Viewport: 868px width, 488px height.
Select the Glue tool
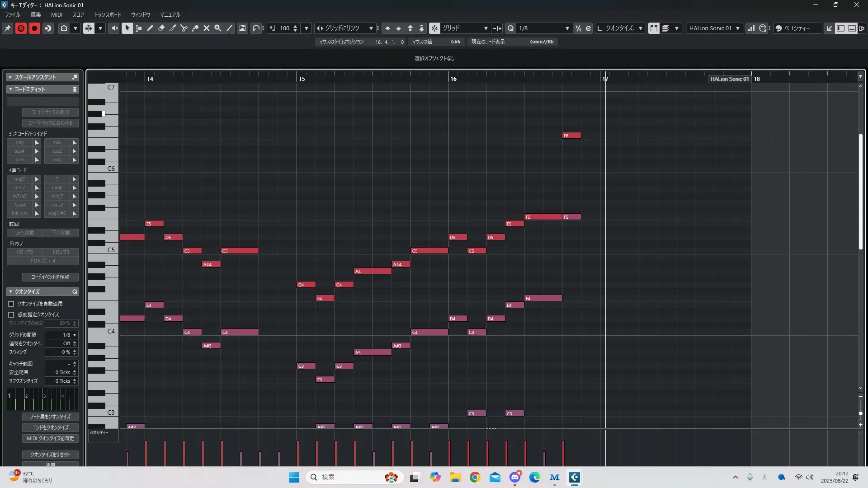[195, 28]
